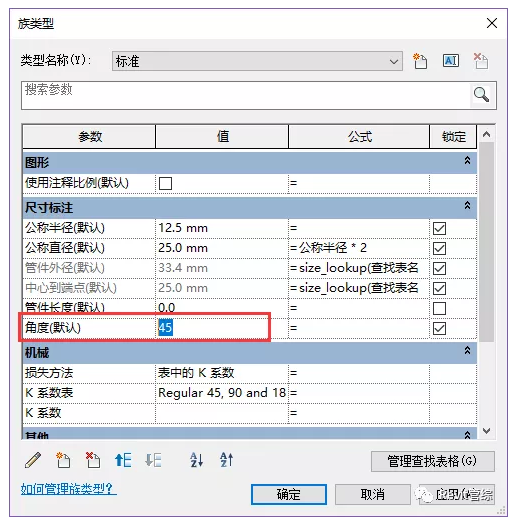Close the 族类型 dialog
Image resolution: width=513 pixels, height=522 pixels.
point(492,23)
